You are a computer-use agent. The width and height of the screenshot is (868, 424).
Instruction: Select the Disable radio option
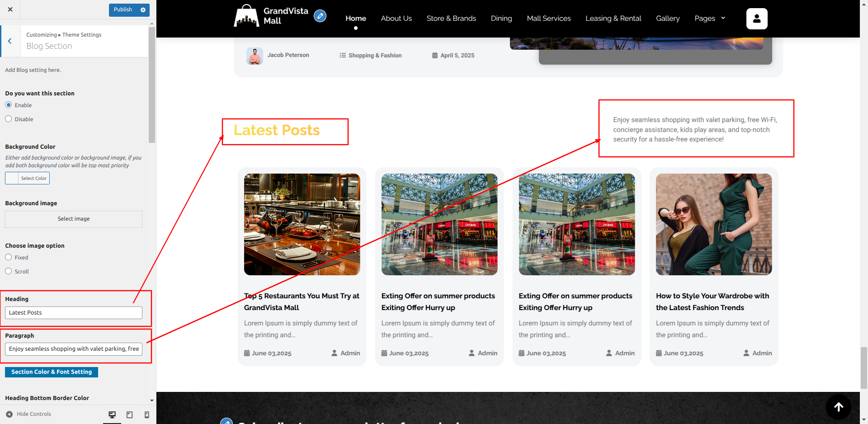pos(9,119)
